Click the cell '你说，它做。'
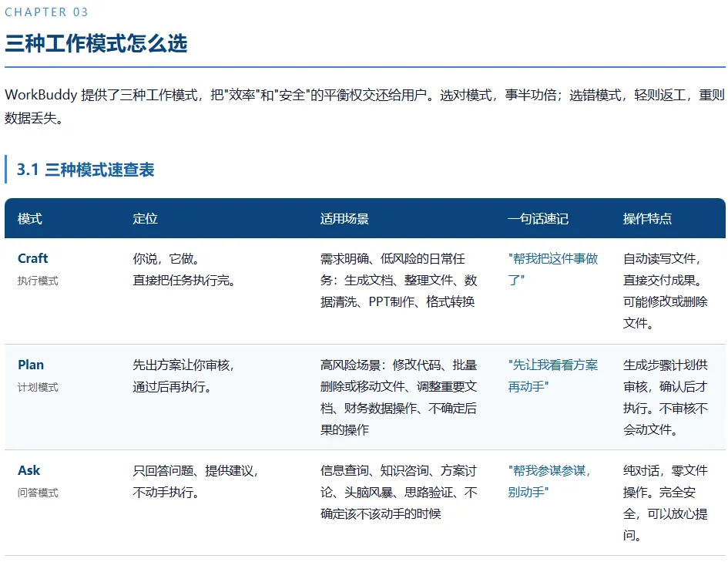Screen dimensions: 728x562 click(166, 259)
